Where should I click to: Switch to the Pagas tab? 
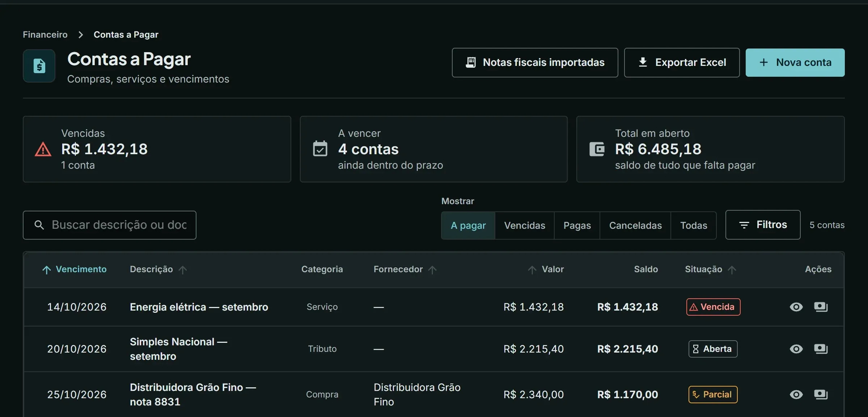[577, 226]
